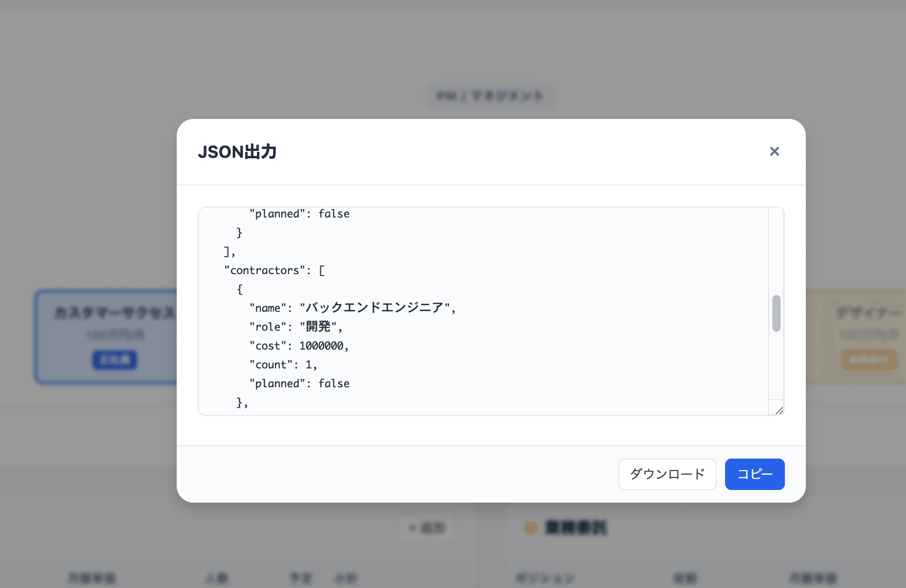Click the "cost": 1000000 line
Screen dimensions: 906x588
tap(298, 346)
